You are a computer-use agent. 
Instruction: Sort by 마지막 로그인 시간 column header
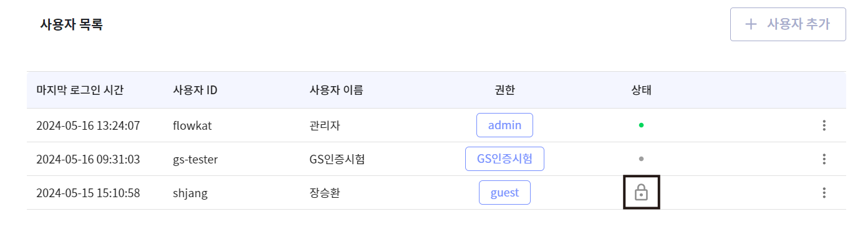(x=80, y=90)
